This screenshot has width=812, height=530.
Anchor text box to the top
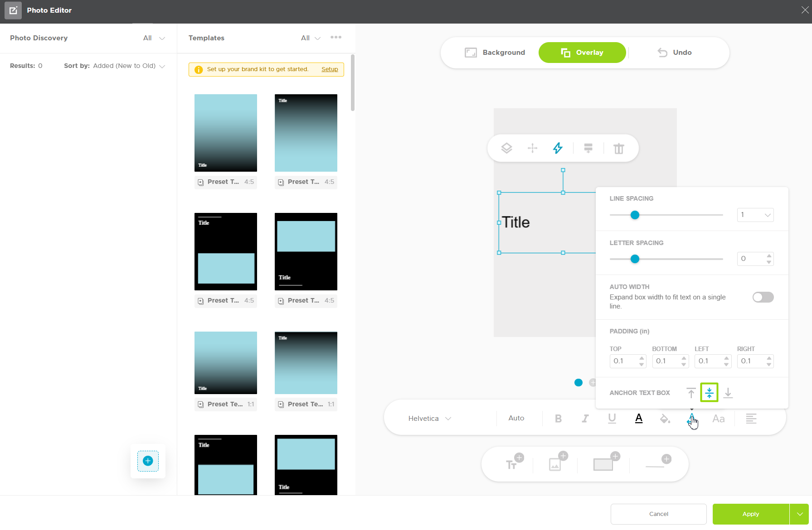(x=691, y=393)
